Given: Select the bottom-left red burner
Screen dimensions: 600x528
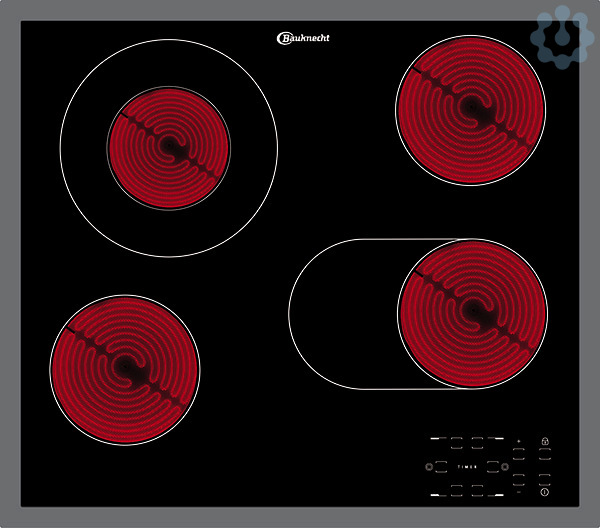Looking at the screenshot, I should pos(125,369).
